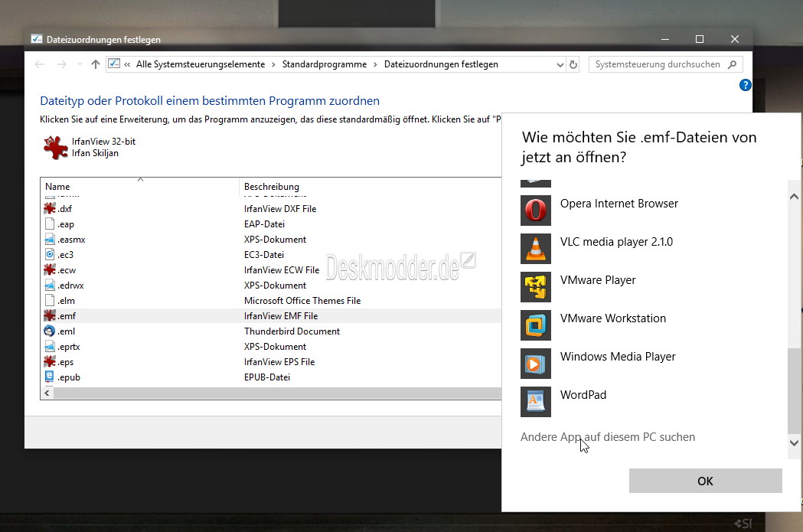Pick the WordPad icon

[x=536, y=402]
